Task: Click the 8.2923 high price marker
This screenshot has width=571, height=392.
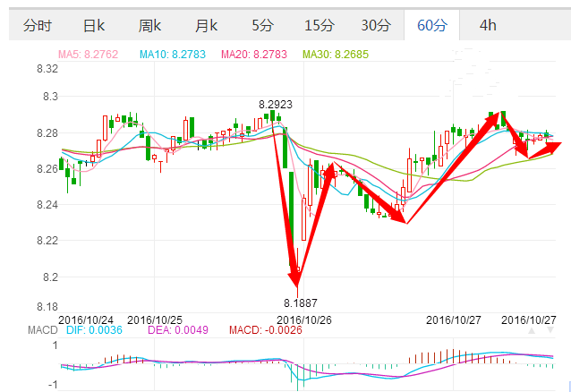Action: point(276,105)
